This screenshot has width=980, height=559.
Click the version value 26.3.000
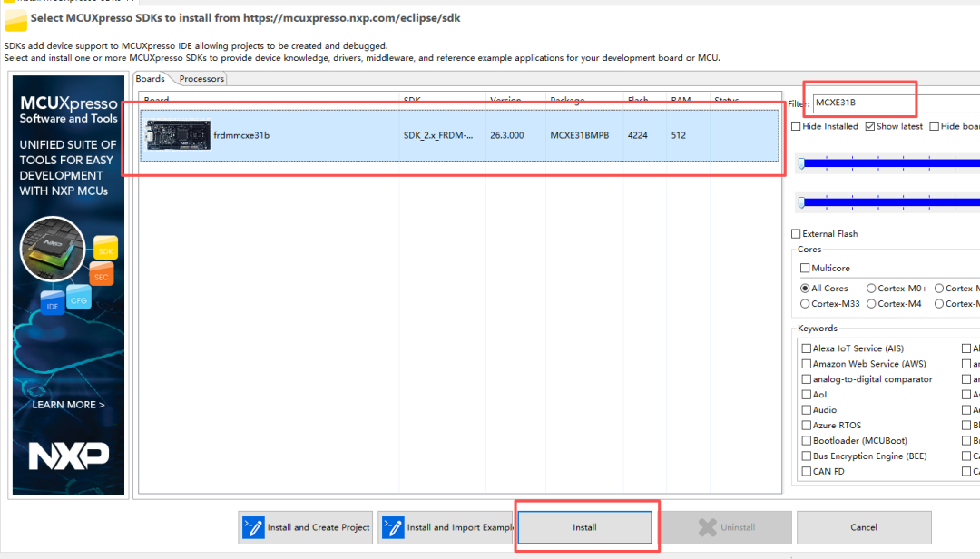(x=507, y=135)
